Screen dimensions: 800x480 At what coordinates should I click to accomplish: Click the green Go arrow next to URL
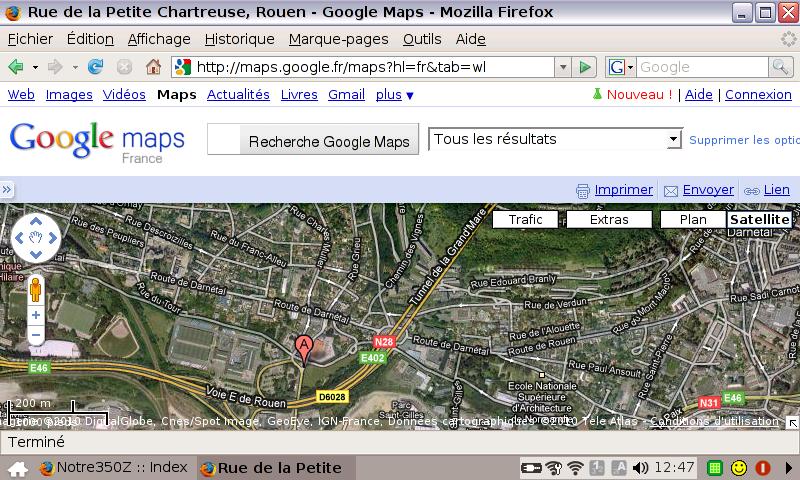point(585,67)
